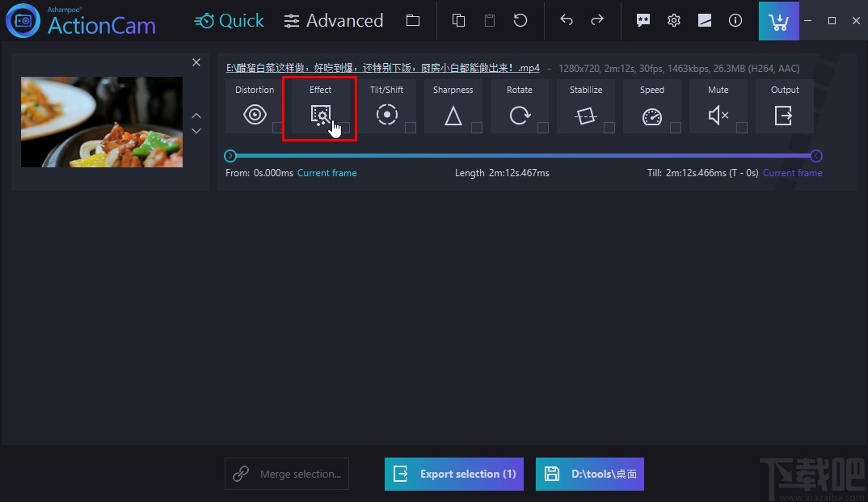Move video down with the down chevron

pyautogui.click(x=196, y=131)
